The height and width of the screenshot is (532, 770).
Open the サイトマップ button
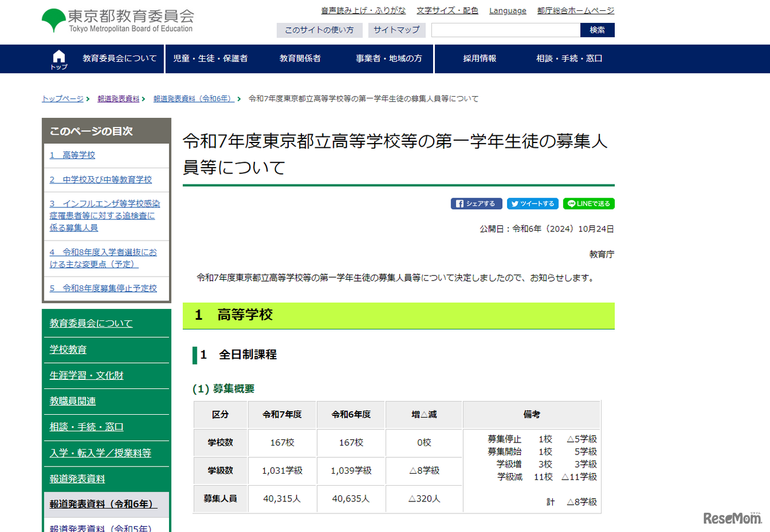click(x=396, y=30)
